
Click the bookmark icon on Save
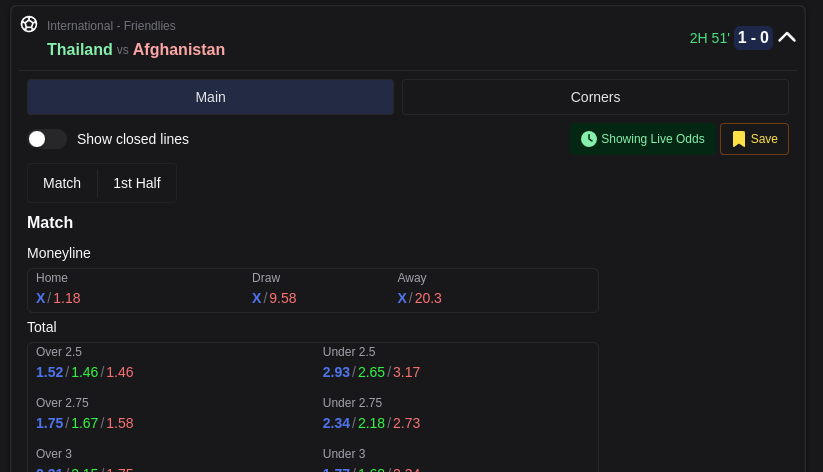pyautogui.click(x=739, y=139)
